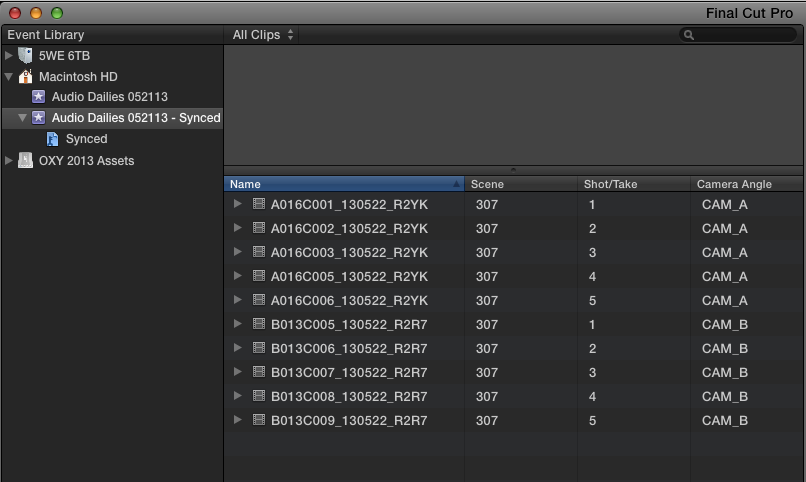Click the Audio Dailies 052113 - Synced star icon
Image resolution: width=806 pixels, height=482 pixels.
pyautogui.click(x=39, y=118)
